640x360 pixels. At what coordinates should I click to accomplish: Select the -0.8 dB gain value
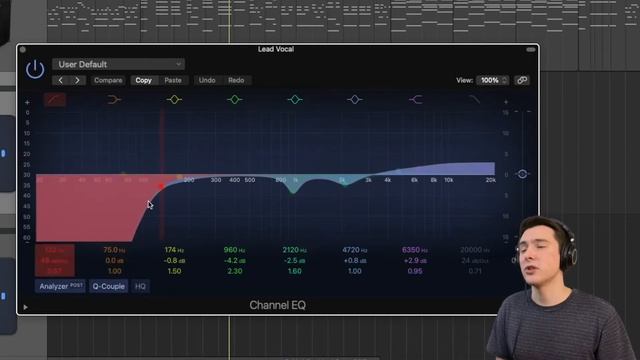click(174, 260)
